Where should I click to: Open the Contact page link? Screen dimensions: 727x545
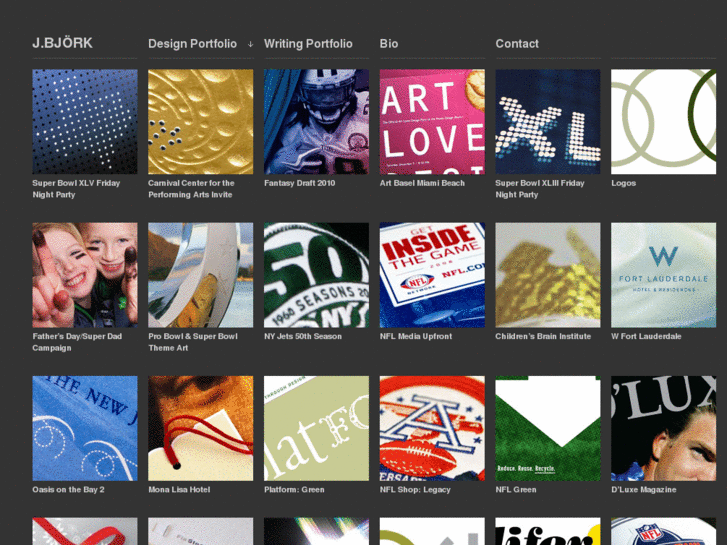pyautogui.click(x=517, y=44)
